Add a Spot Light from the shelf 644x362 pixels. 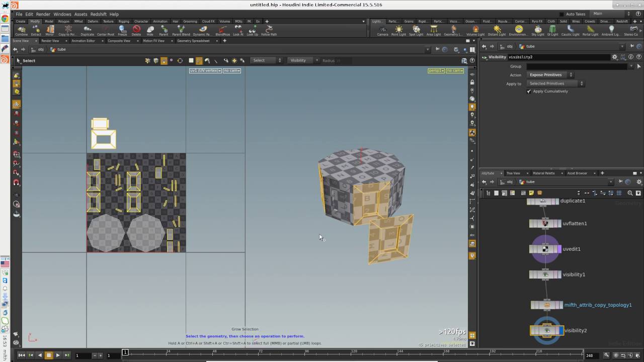click(416, 31)
